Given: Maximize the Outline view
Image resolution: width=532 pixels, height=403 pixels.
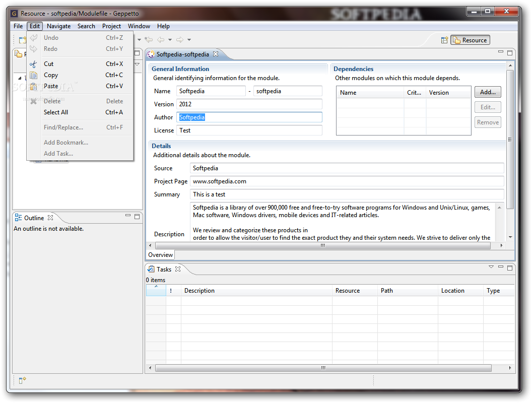Looking at the screenshot, I should tap(137, 217).
